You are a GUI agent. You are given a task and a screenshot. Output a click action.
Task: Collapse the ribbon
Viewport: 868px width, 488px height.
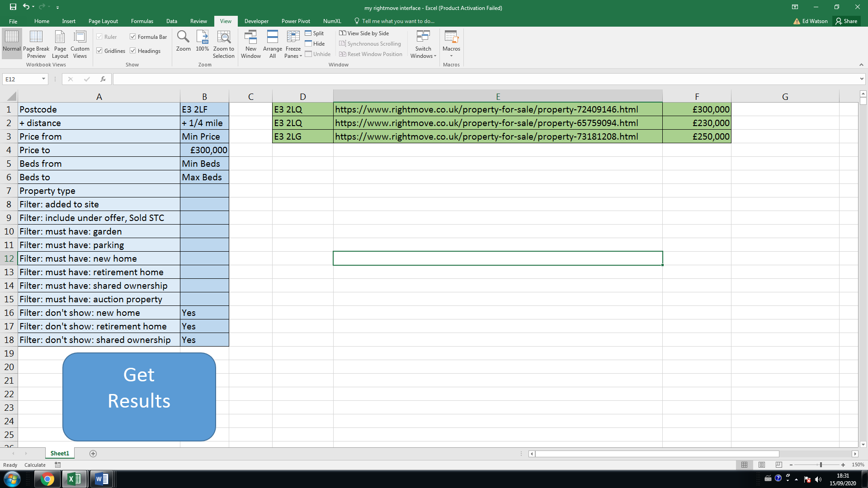pos(862,65)
